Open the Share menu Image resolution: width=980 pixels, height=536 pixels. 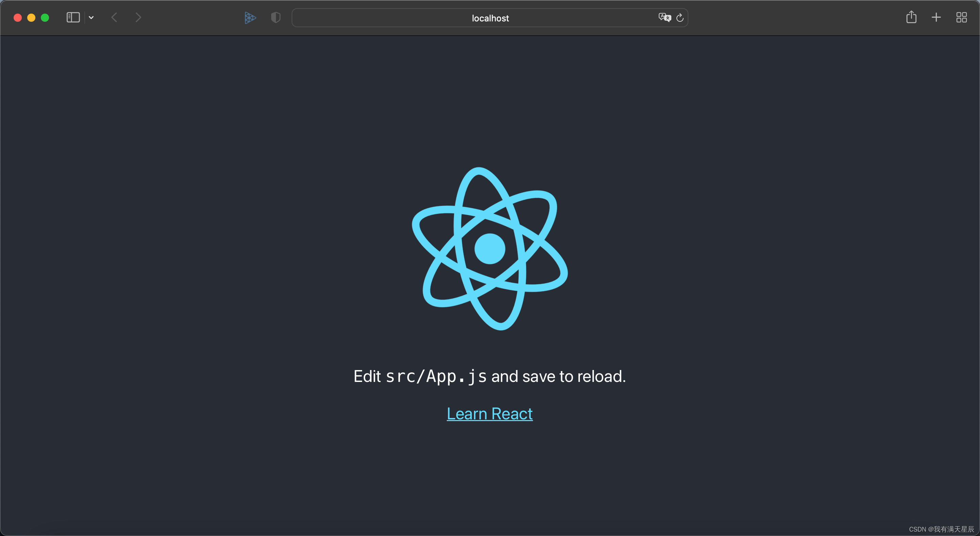pos(911,17)
